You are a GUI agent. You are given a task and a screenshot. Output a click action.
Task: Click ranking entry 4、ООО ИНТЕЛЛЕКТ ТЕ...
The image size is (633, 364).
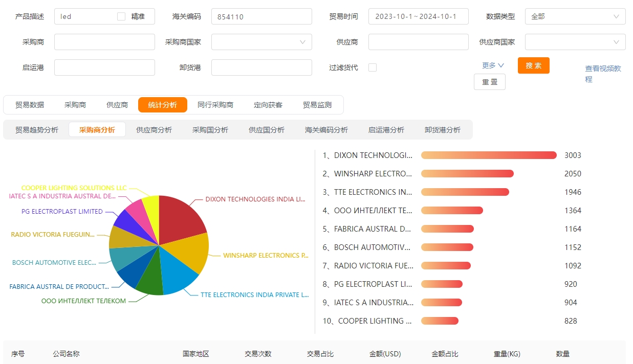click(367, 211)
